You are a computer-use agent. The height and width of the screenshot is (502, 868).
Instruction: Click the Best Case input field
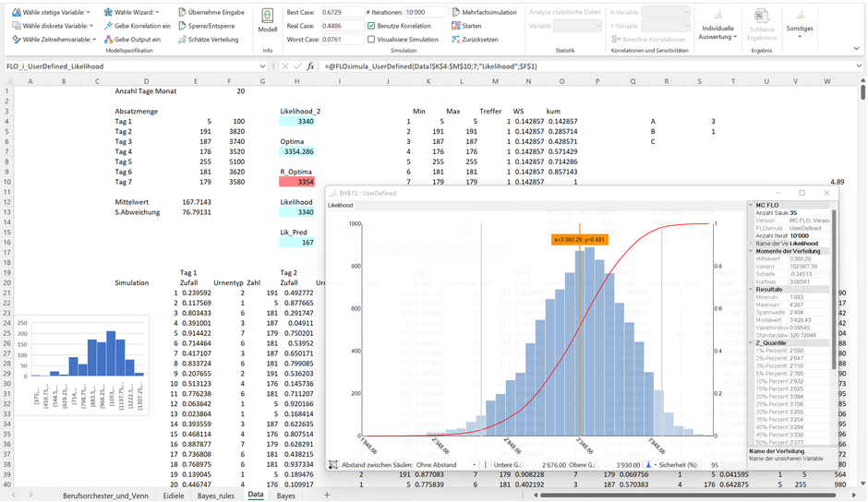click(x=343, y=12)
